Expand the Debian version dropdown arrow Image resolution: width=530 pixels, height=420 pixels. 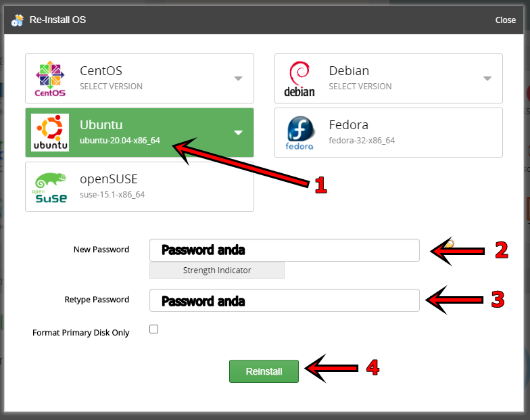(487, 78)
